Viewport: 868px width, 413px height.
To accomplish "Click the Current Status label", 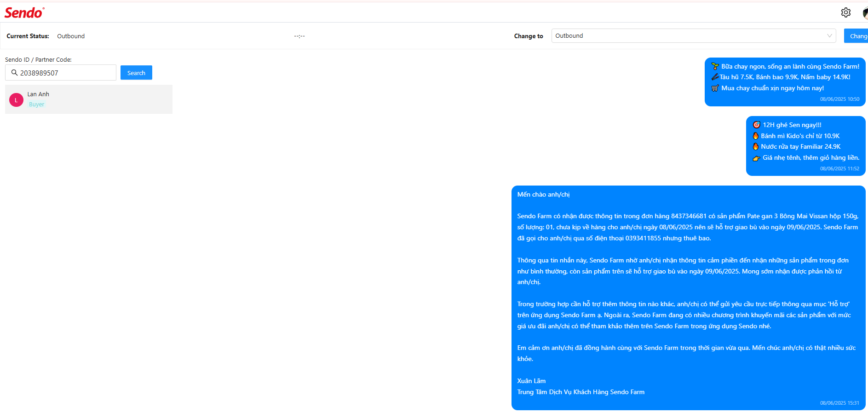I will [x=28, y=36].
